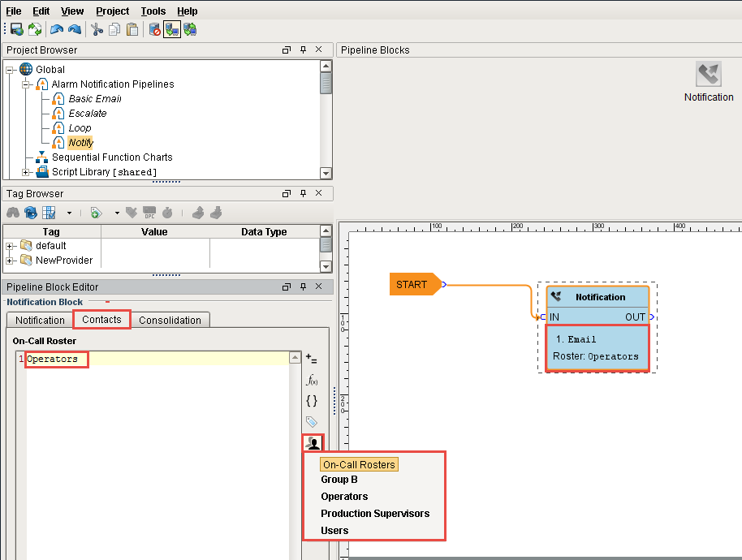This screenshot has width=742, height=560.
Task: Switch to the Consolidation tab
Action: tap(170, 320)
